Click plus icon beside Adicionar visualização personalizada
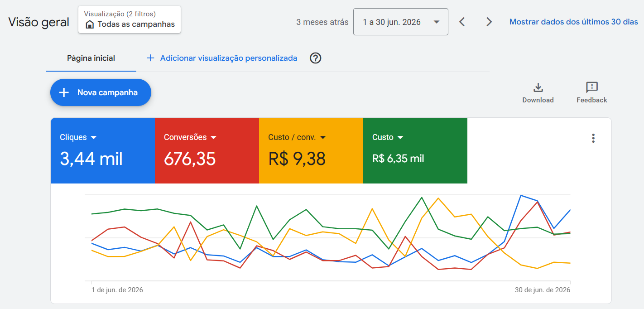 coord(150,58)
